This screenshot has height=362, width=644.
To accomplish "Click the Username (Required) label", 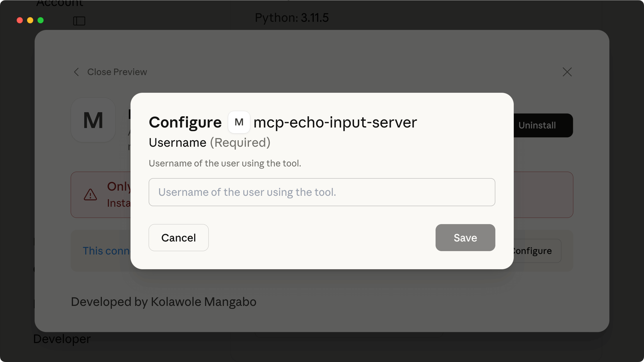I will point(209,142).
